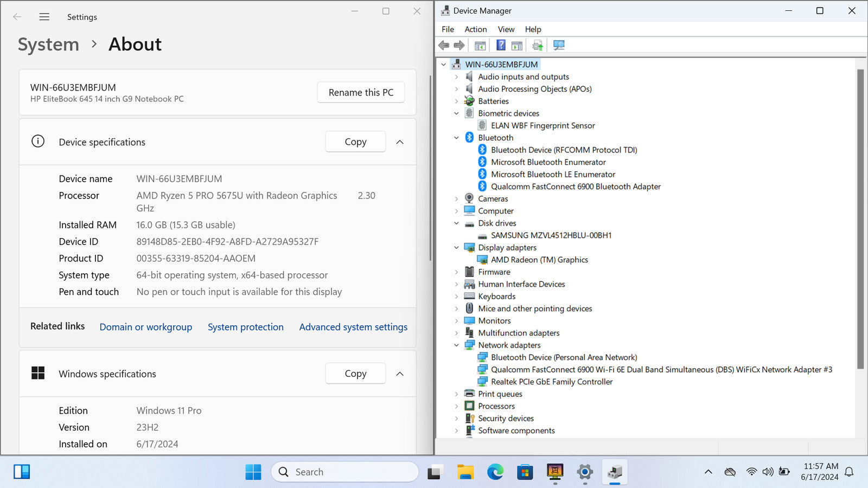The image size is (868, 488).
Task: Click Rename this PC button
Action: tap(361, 93)
